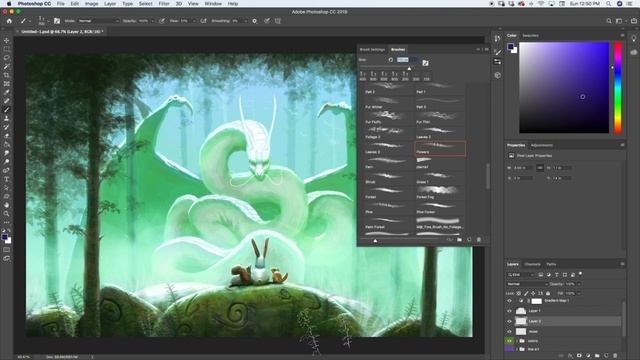The width and height of the screenshot is (640, 360).
Task: Switch to the Paths tab
Action: [x=551, y=264]
